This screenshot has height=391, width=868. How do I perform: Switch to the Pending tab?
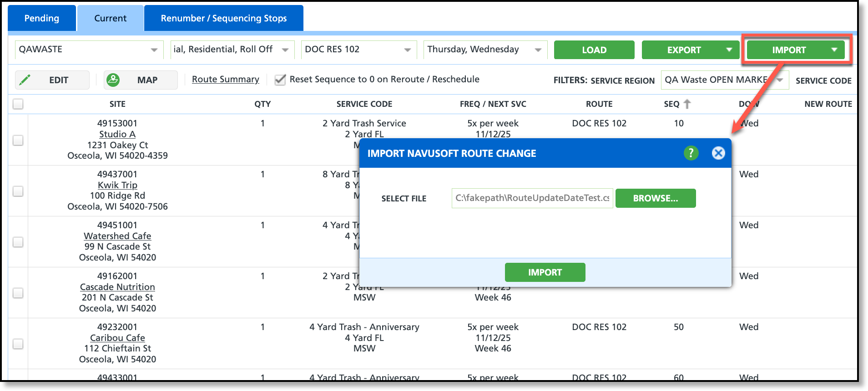(42, 18)
